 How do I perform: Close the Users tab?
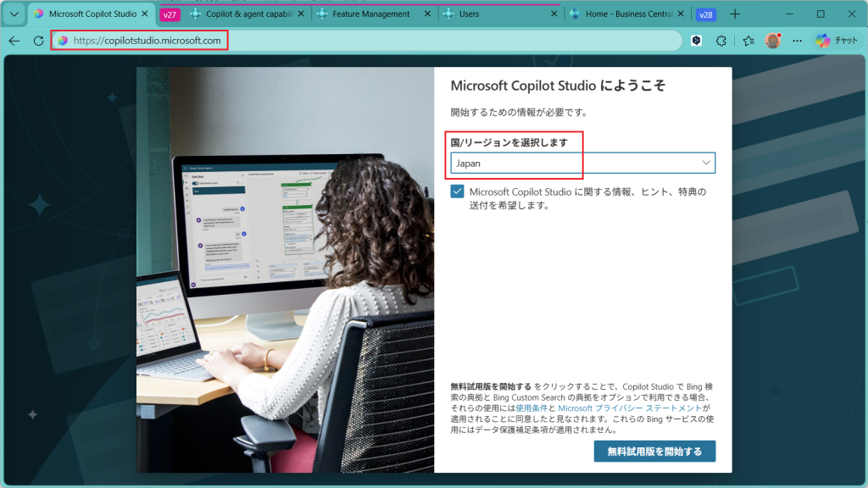pyautogui.click(x=554, y=14)
